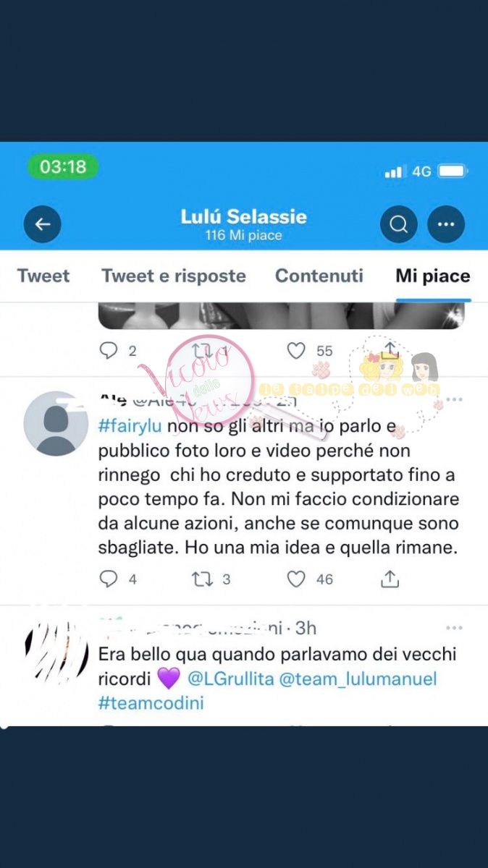Open the Contenuti tab
The image size is (488, 868).
(x=319, y=276)
